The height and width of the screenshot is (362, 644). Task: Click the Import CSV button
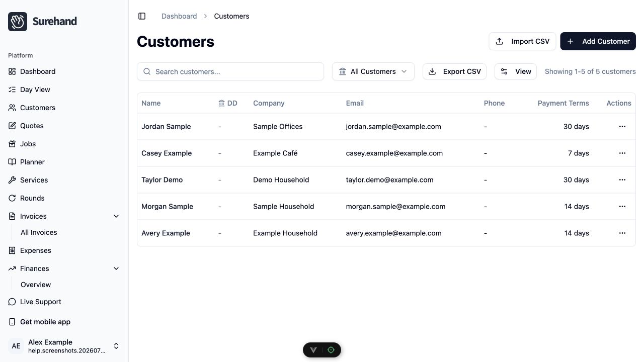[522, 41]
